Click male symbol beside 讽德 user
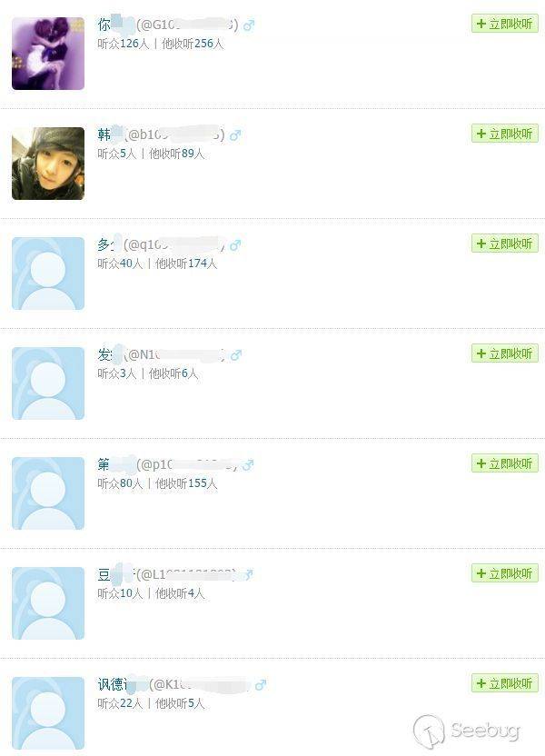This screenshot has height=756, width=545. 261,684
